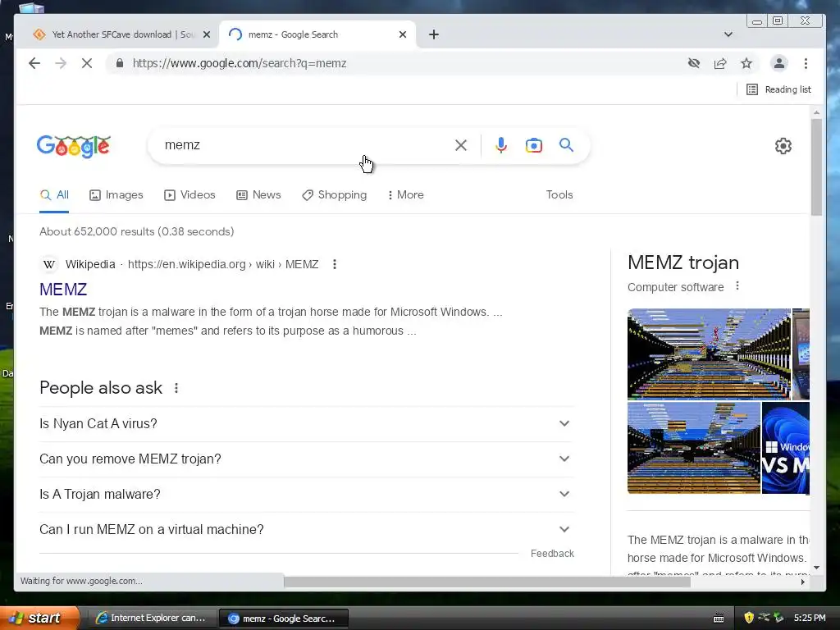Open the blue Windows VS thumbnail
This screenshot has width=840, height=630.
point(786,448)
